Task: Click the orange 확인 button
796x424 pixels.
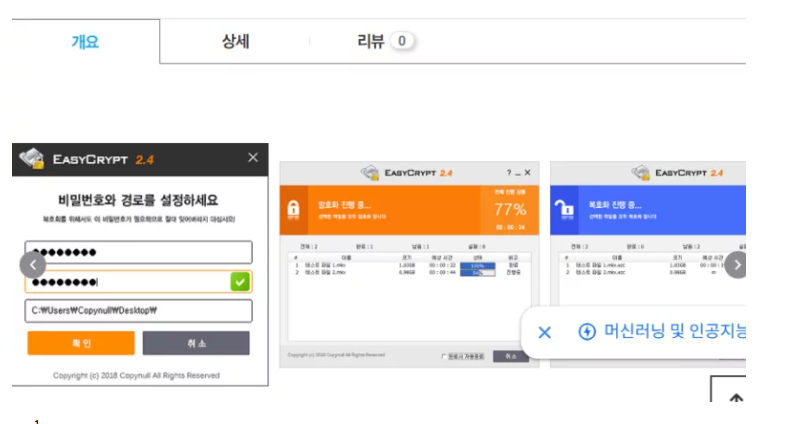Action: tap(81, 343)
